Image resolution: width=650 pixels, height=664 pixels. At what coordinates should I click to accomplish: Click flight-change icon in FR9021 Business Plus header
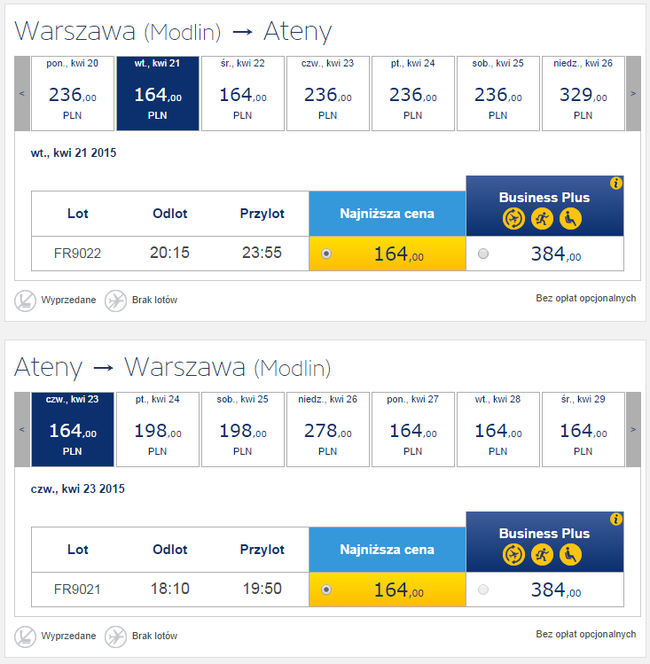pyautogui.click(x=512, y=554)
